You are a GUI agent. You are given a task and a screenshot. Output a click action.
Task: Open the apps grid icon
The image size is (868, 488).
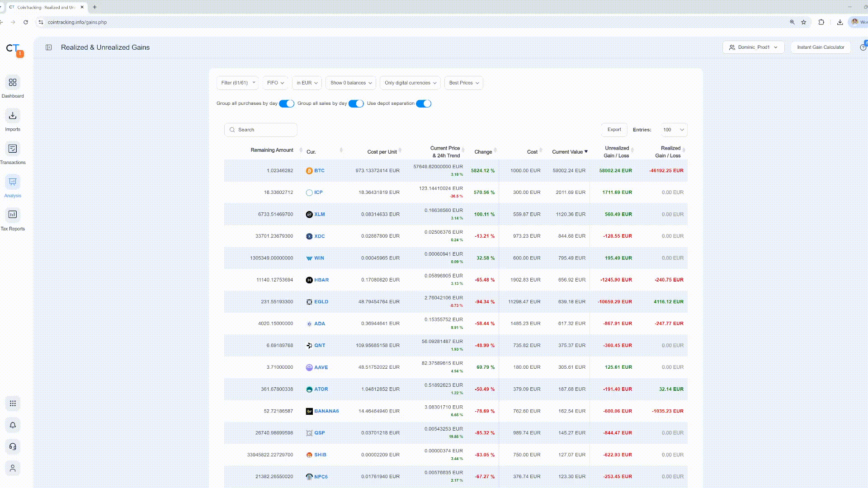13,404
